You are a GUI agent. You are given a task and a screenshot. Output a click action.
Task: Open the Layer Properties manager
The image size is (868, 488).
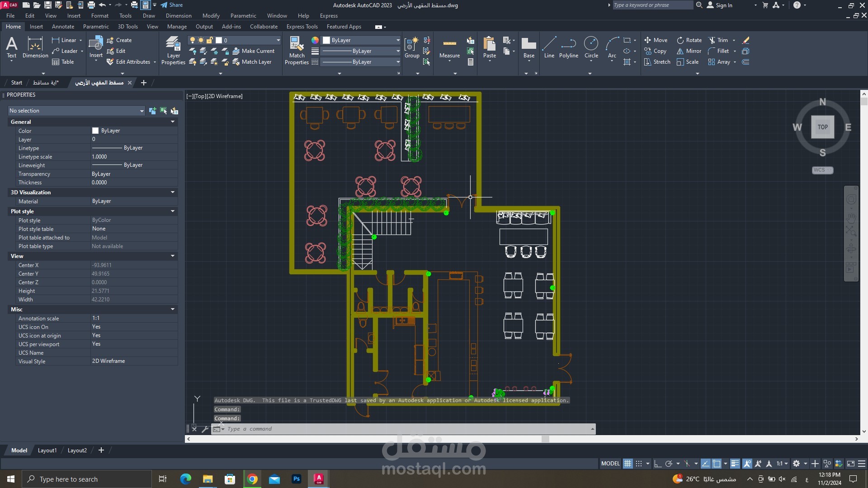tap(173, 51)
